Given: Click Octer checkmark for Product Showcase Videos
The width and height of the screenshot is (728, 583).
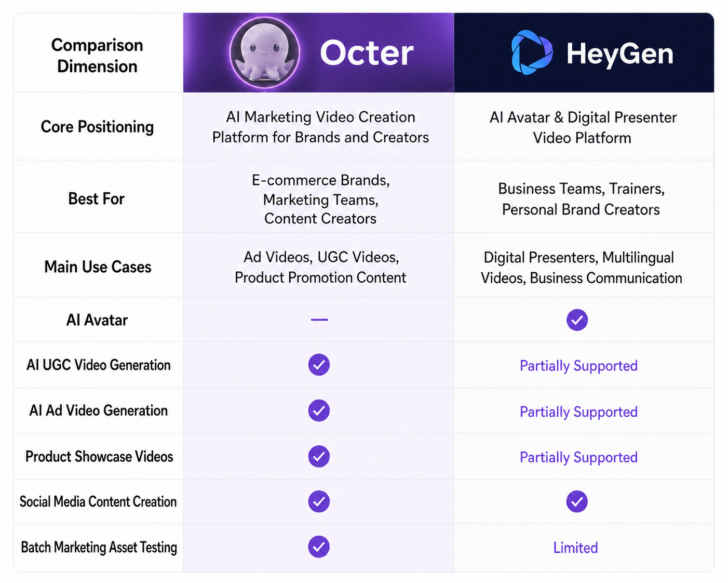Looking at the screenshot, I should point(319,456).
